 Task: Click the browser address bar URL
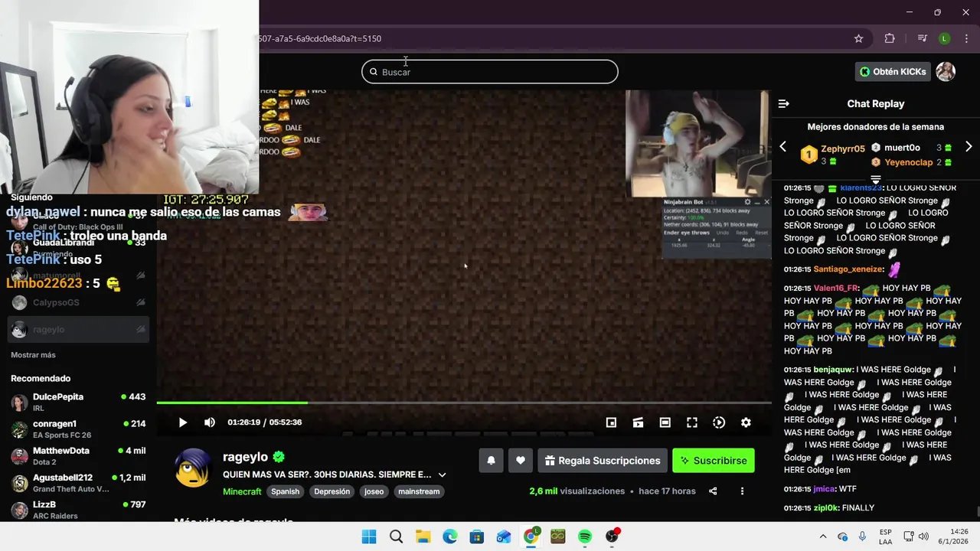pyautogui.click(x=320, y=38)
